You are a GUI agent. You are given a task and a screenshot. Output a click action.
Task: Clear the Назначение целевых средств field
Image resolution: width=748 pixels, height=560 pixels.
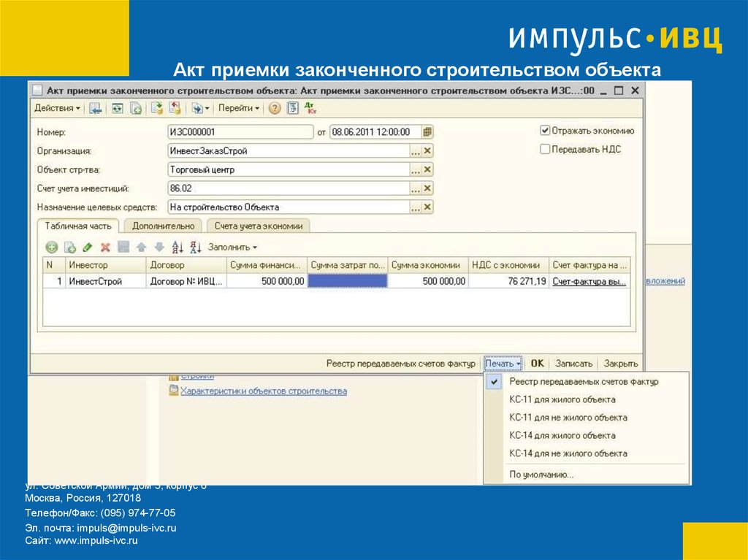[x=427, y=207]
